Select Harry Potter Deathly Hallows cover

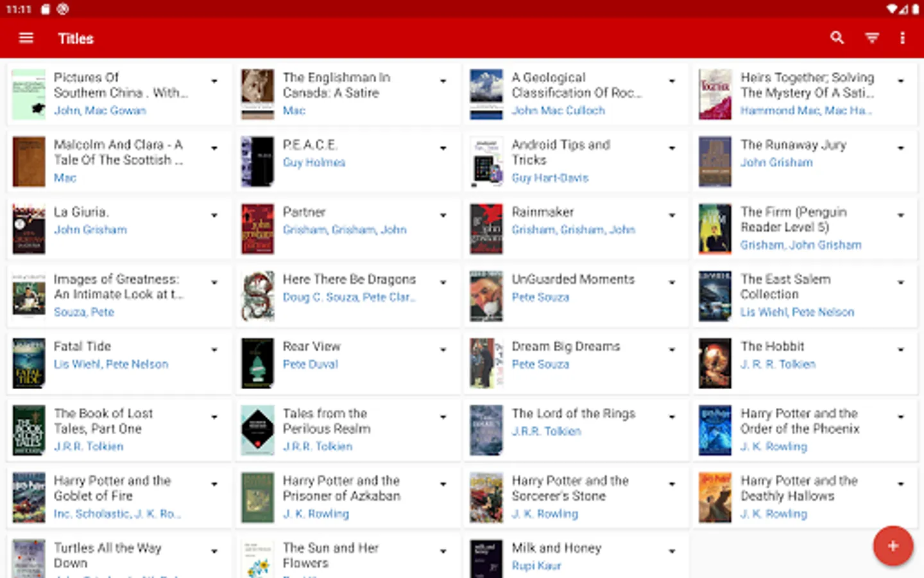coord(715,498)
